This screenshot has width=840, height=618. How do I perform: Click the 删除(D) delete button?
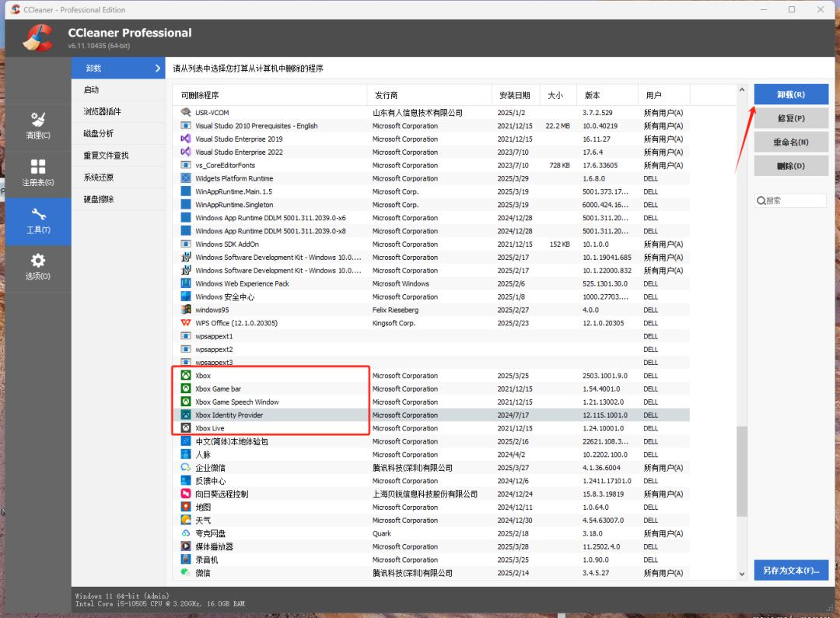coord(791,166)
